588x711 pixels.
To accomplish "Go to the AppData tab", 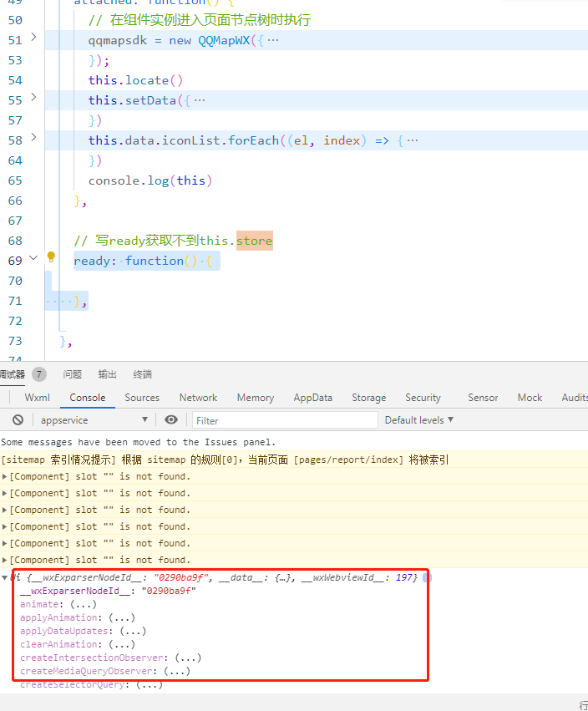I will click(x=312, y=398).
